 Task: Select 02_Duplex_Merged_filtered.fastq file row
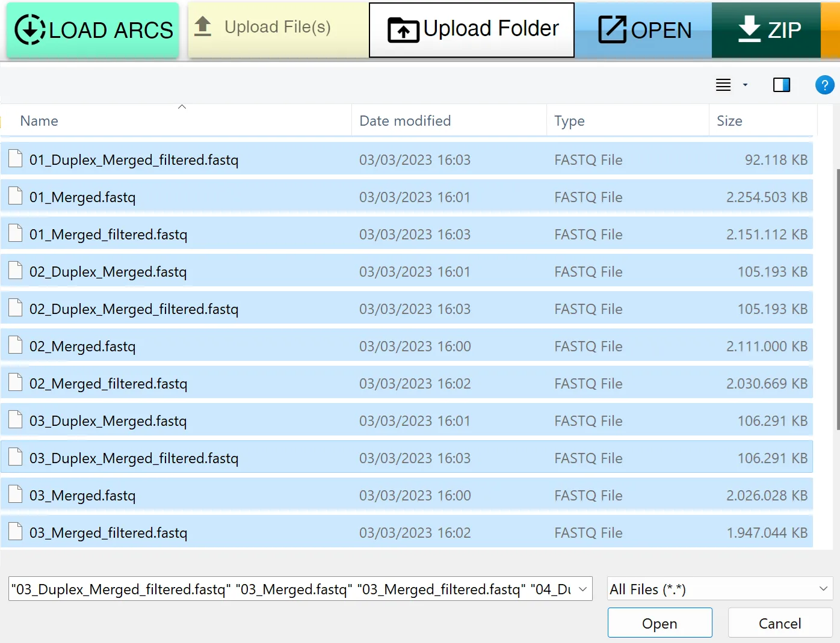click(x=134, y=309)
